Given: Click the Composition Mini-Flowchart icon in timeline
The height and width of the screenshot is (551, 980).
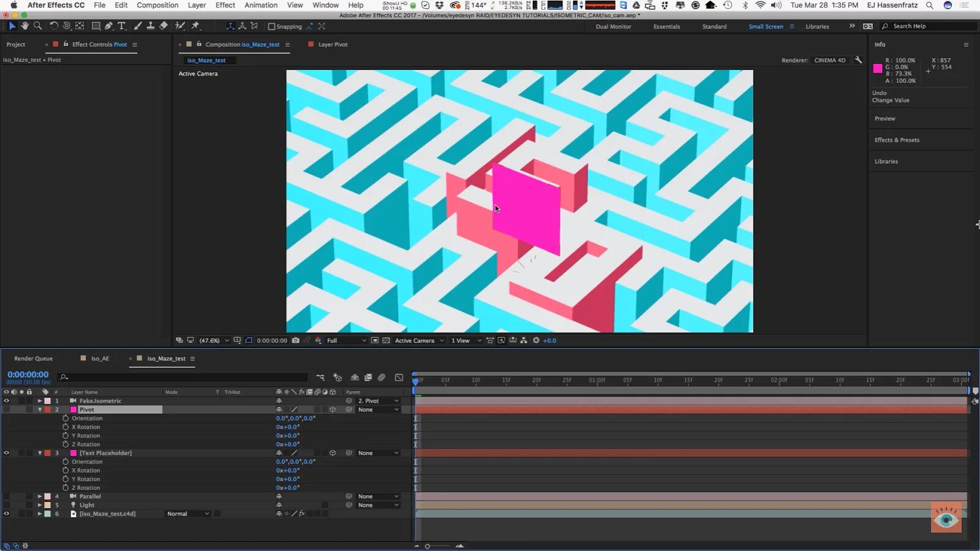Looking at the screenshot, I should tap(320, 378).
